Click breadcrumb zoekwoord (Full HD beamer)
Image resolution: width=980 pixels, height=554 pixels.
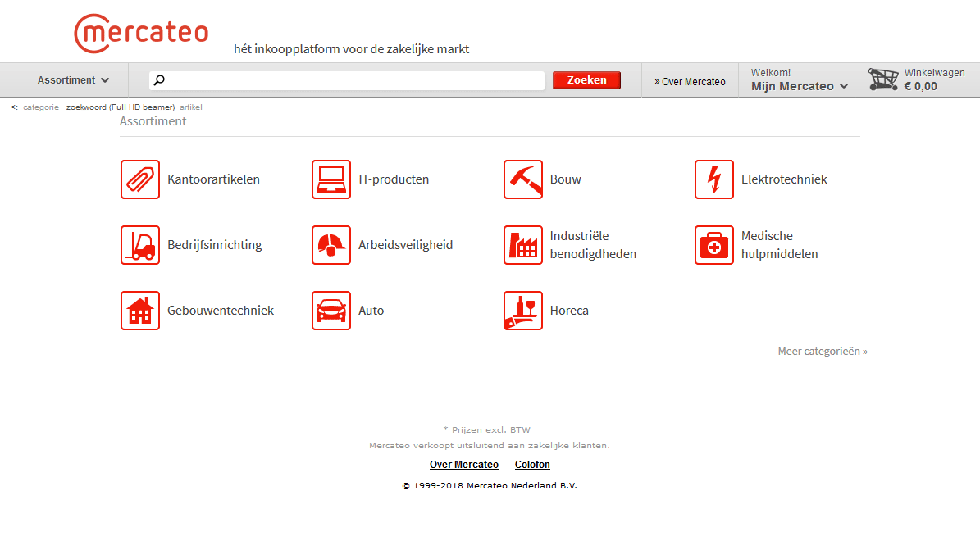121,107
